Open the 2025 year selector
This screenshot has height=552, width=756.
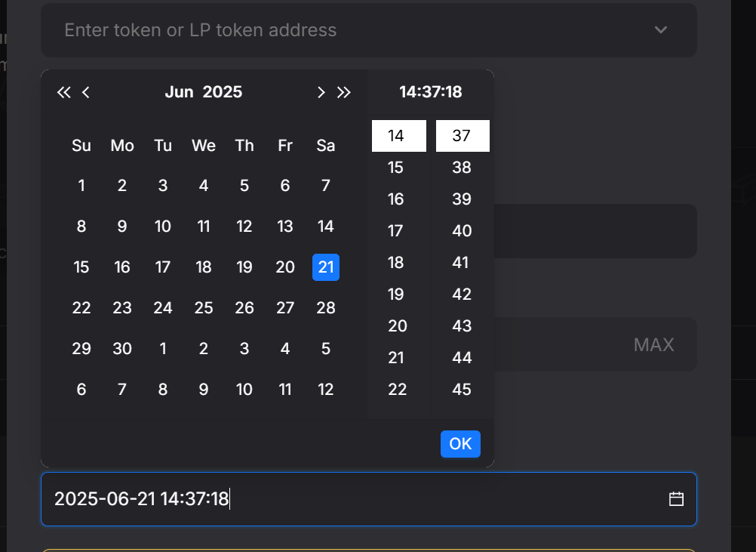coord(223,92)
